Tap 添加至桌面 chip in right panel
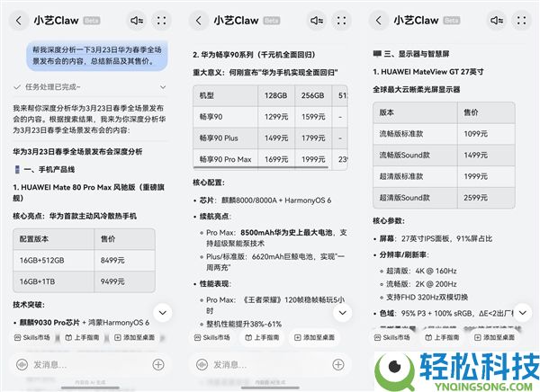 [x=494, y=338]
